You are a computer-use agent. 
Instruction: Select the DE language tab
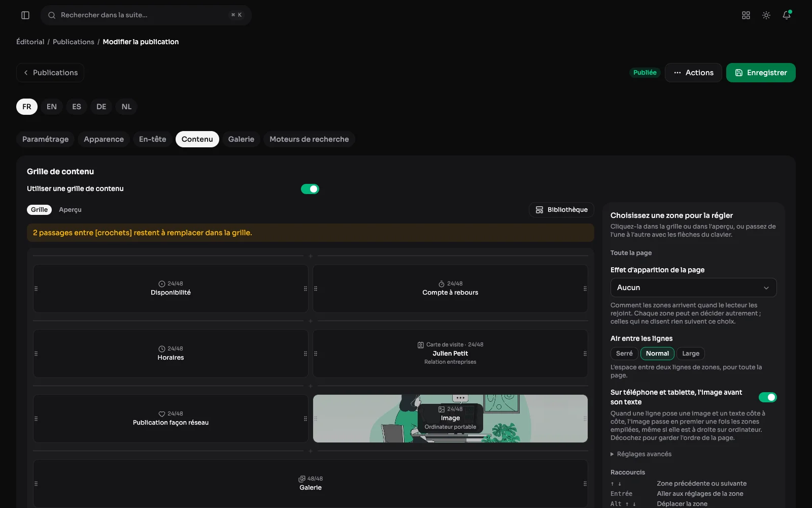[101, 107]
